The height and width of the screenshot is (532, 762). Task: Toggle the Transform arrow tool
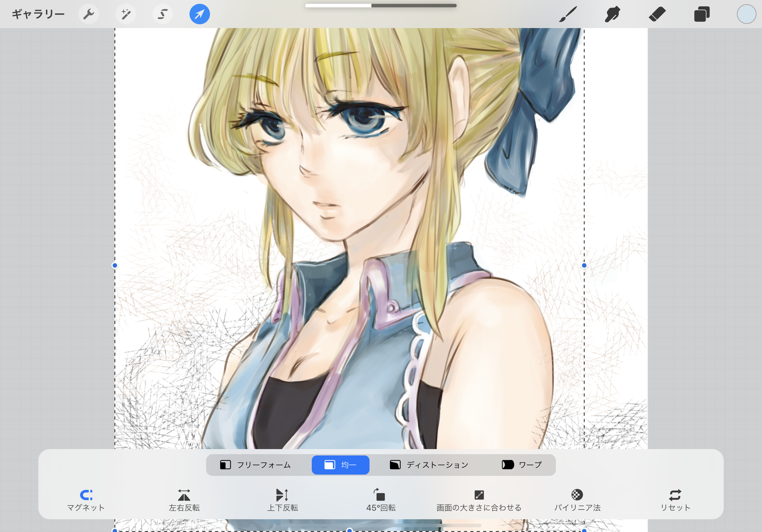pos(199,14)
